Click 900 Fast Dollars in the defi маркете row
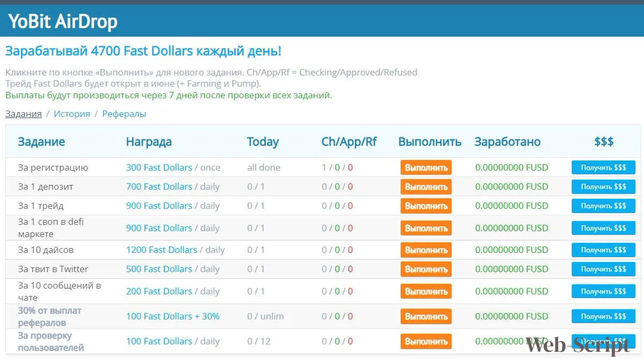The width and height of the screenshot is (644, 363). [159, 228]
